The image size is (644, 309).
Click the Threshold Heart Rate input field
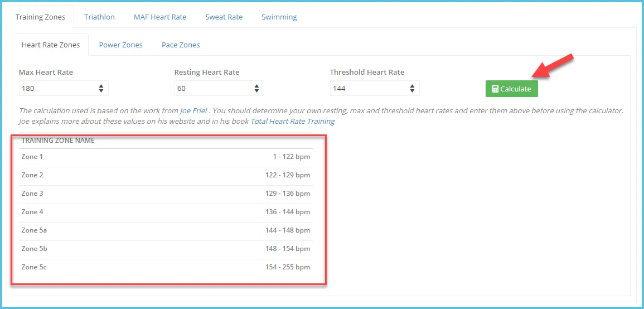(375, 88)
